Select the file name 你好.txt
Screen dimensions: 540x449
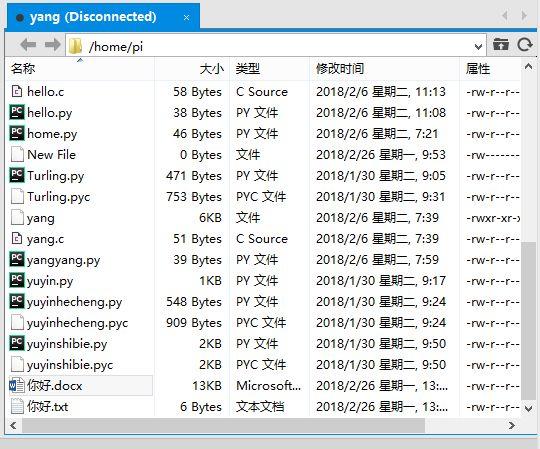pos(48,407)
